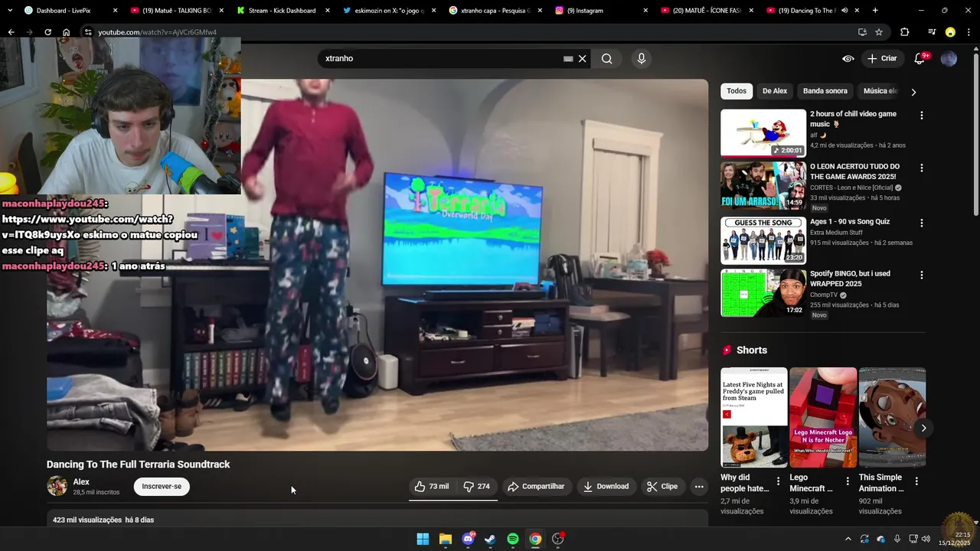The height and width of the screenshot is (551, 980).
Task: Clear the search field with X
Action: [x=582, y=58]
